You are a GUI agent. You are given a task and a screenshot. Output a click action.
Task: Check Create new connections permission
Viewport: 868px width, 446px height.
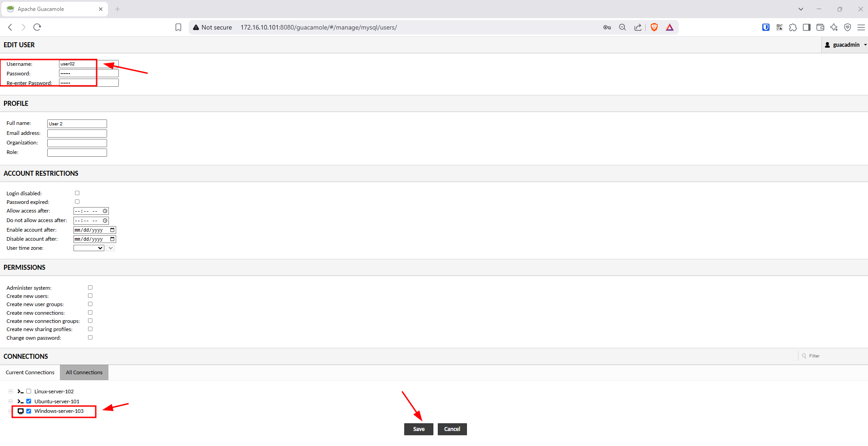[90, 312]
